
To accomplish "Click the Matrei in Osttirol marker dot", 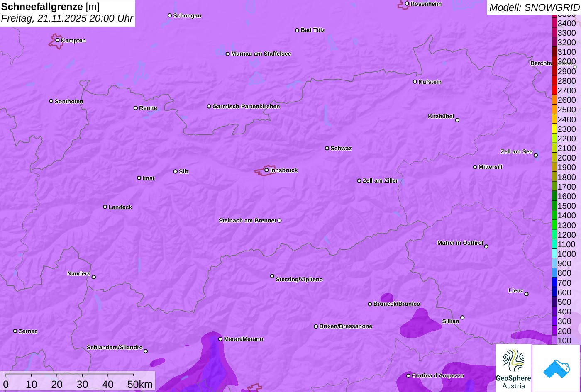I will point(486,246).
